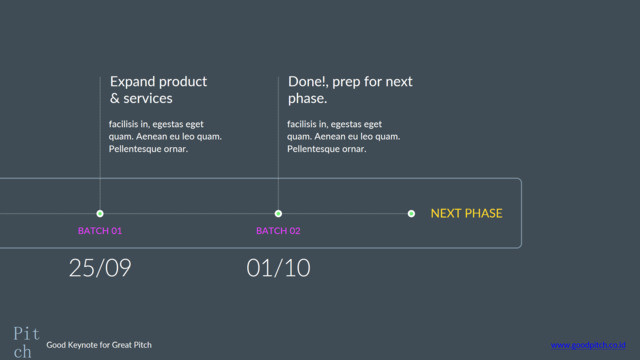Viewport: 640px width, 360px height.
Task: Click the Pitch logo in footer
Action: click(27, 342)
